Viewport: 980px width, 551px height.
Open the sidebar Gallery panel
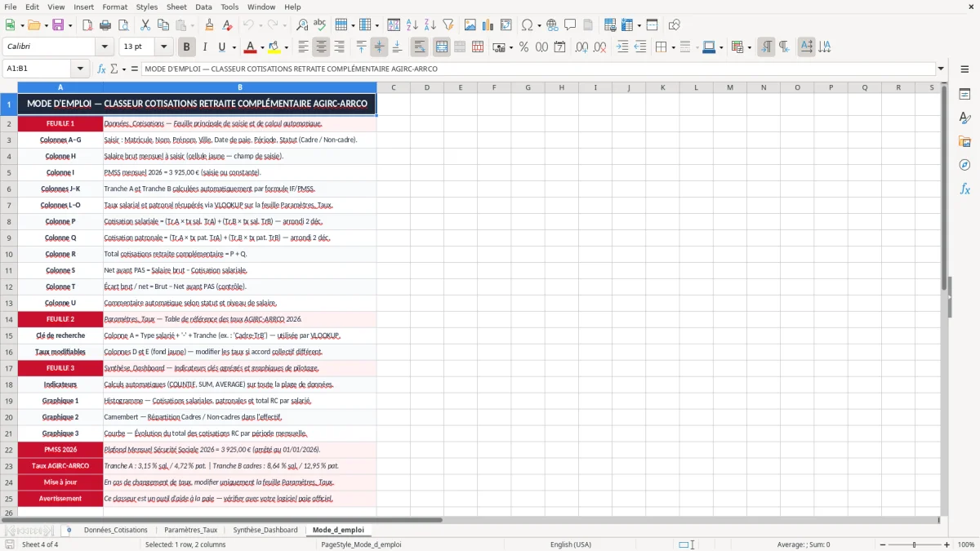coord(964,142)
